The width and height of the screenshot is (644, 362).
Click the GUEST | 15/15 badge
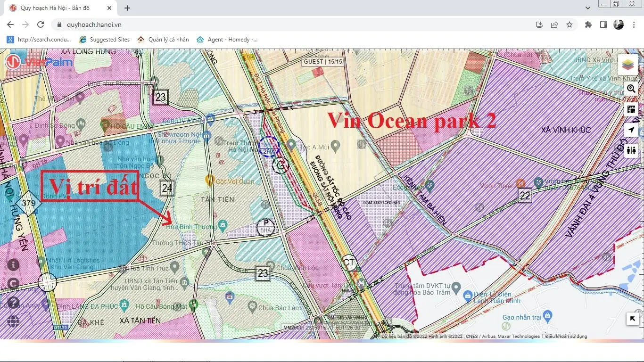coord(322,61)
